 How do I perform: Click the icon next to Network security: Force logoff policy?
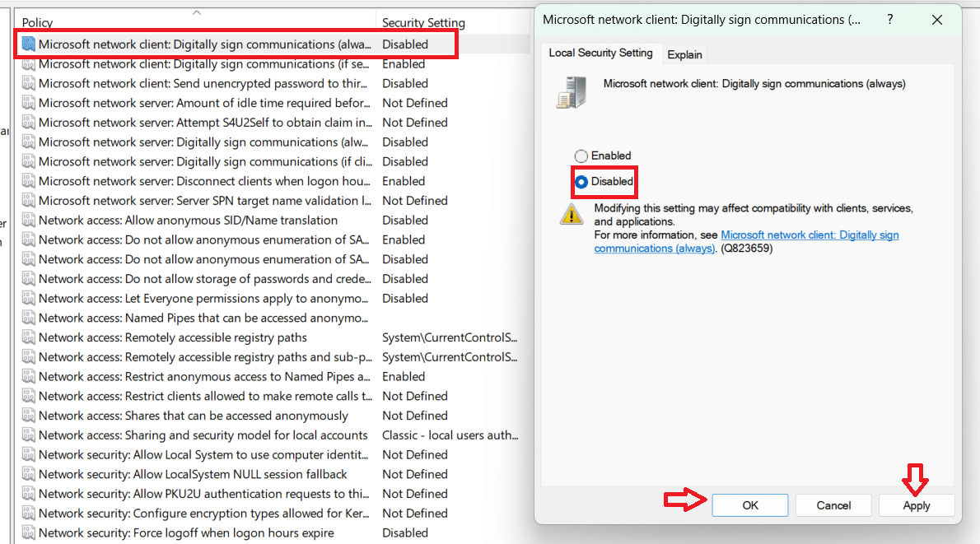(27, 532)
